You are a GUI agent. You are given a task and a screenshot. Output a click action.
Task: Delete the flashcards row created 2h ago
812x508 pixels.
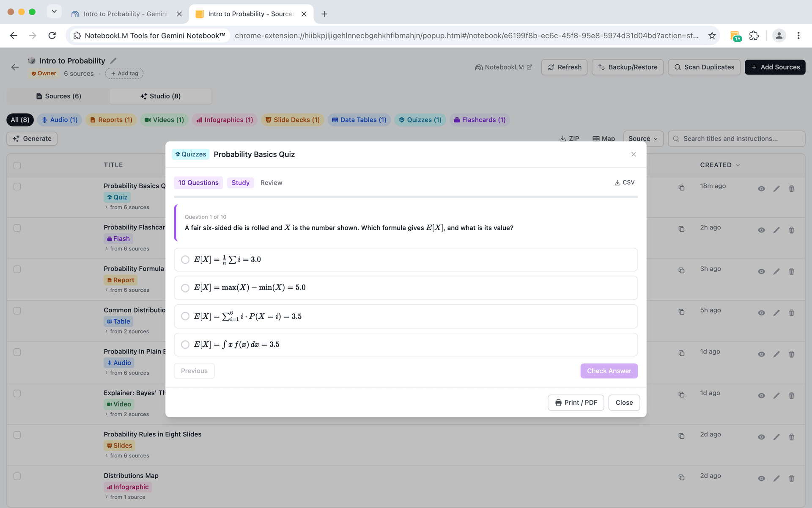[792, 230]
